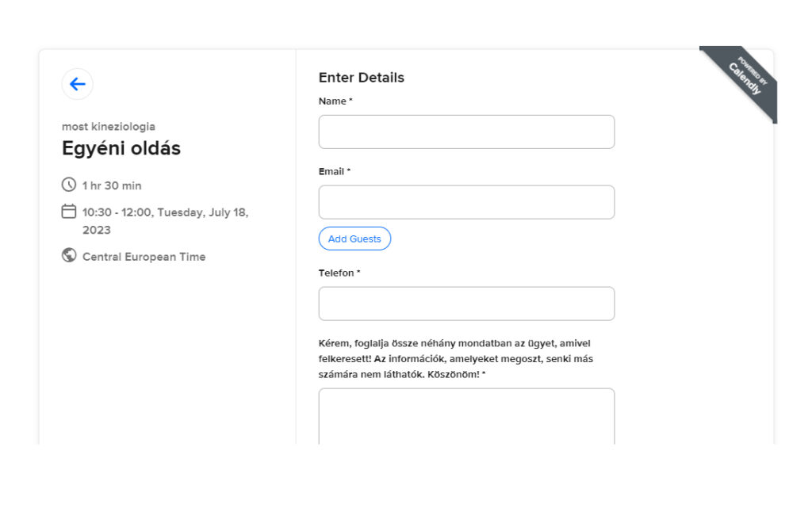The width and height of the screenshot is (812, 508).
Task: Click into the Name input field
Action: point(466,132)
